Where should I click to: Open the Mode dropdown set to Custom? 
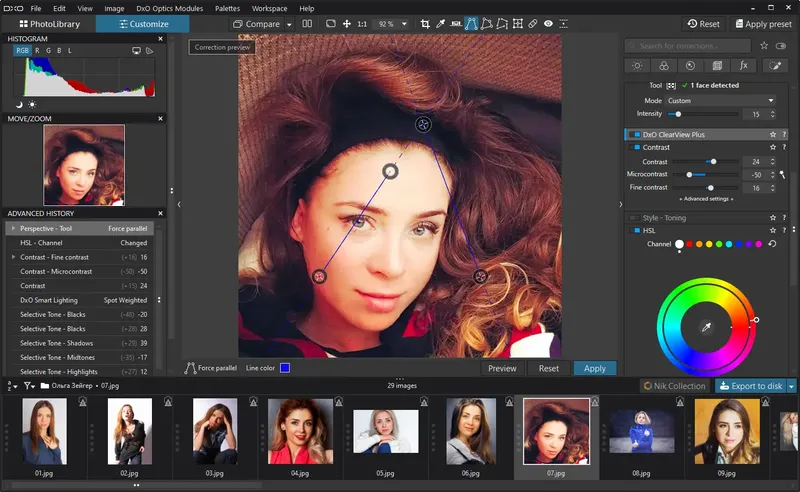(x=720, y=100)
